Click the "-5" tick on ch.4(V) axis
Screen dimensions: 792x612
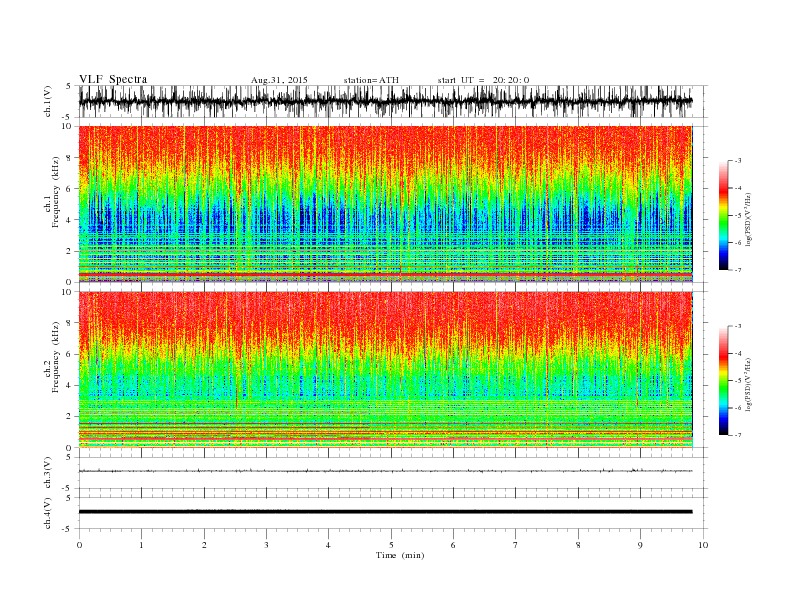(67, 529)
